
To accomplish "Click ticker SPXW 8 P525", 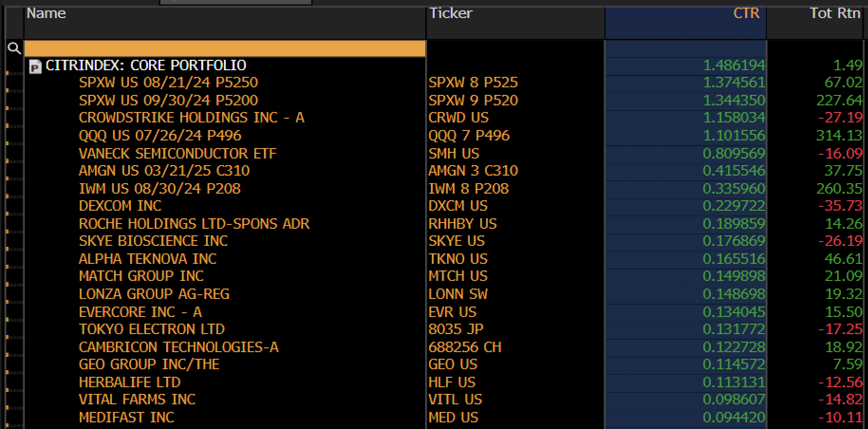I will pos(473,83).
